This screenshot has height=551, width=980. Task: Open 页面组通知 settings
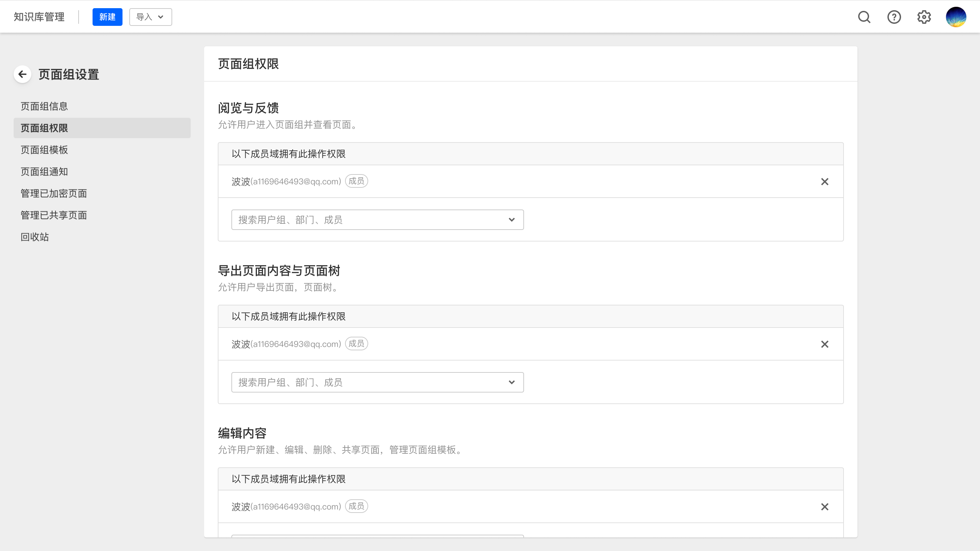[44, 172]
